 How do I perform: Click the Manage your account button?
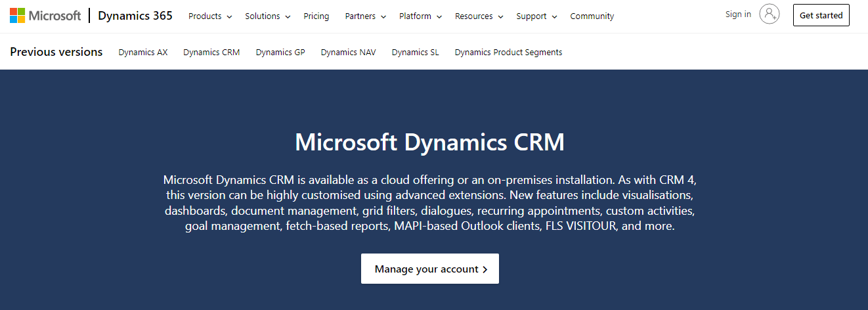tap(430, 269)
